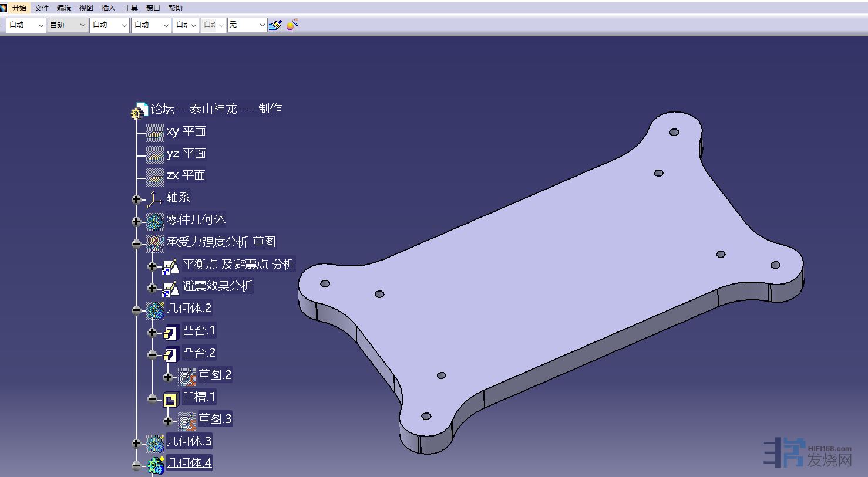868x477 pixels.
Task: Click the sphere wizard icon in toolbar
Action: (292, 25)
